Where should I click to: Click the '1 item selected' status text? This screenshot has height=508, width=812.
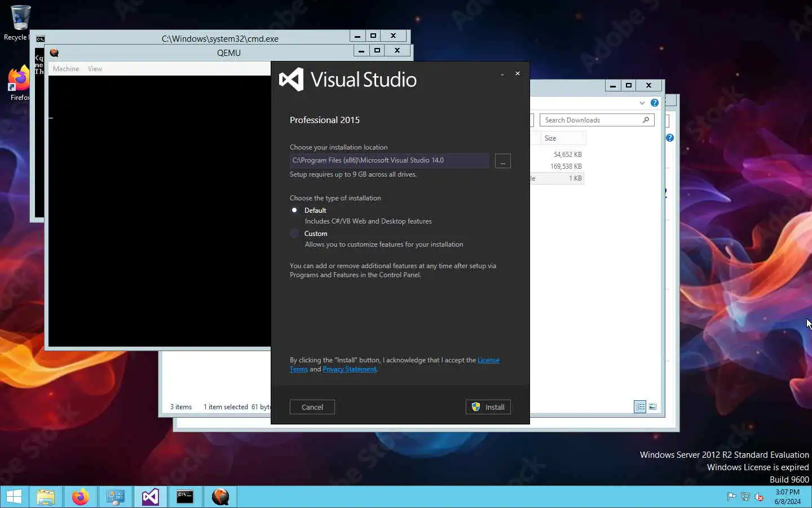(226, 407)
